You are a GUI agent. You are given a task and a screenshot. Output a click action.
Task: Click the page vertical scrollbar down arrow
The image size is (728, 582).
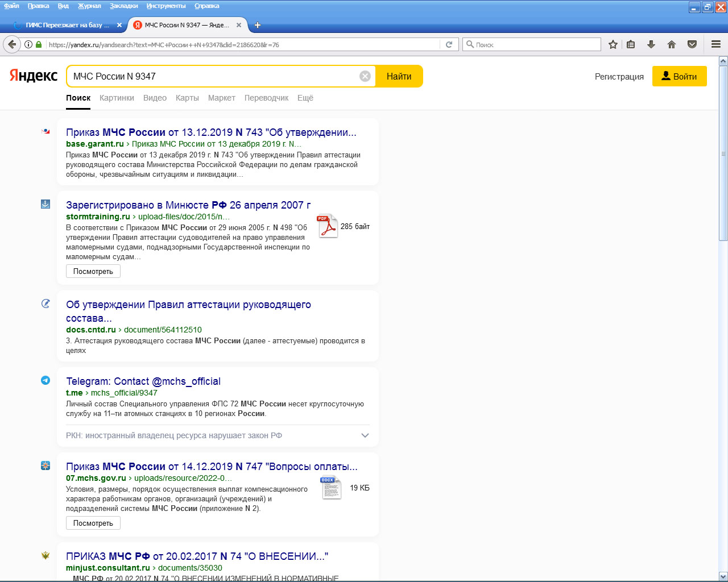point(723,576)
